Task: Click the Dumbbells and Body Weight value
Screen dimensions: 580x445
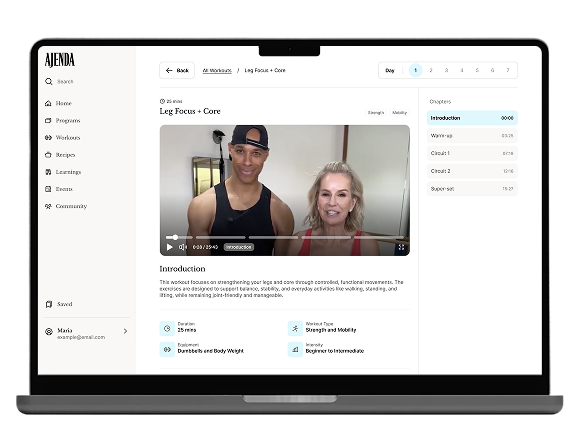Action: click(x=210, y=351)
